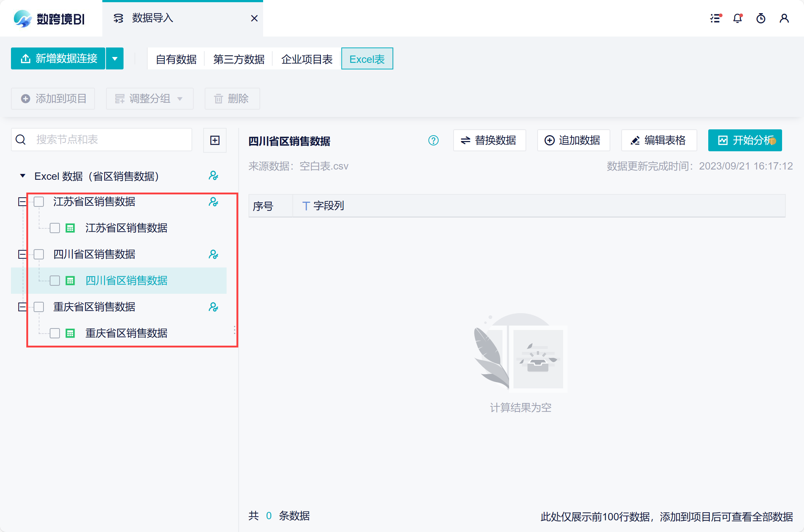Check the 重庆省区销售数据 table checkbox

click(55, 333)
